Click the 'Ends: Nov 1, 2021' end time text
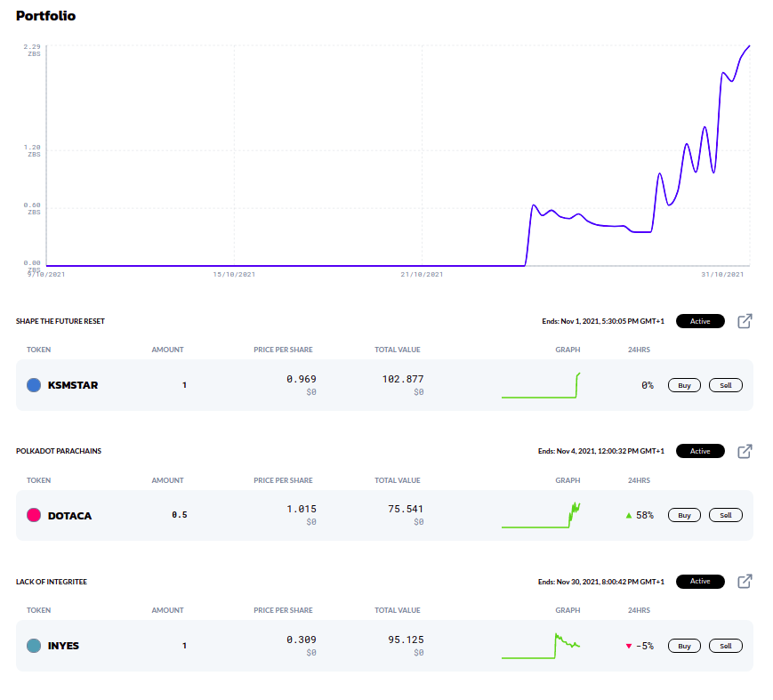The width and height of the screenshot is (773, 700). 603,321
